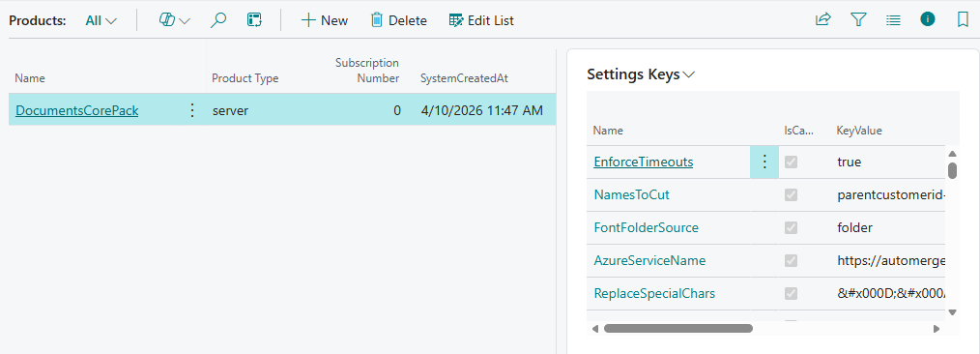Expand the Settings Keys menu chevron
This screenshot has width=980, height=354.
pos(689,75)
